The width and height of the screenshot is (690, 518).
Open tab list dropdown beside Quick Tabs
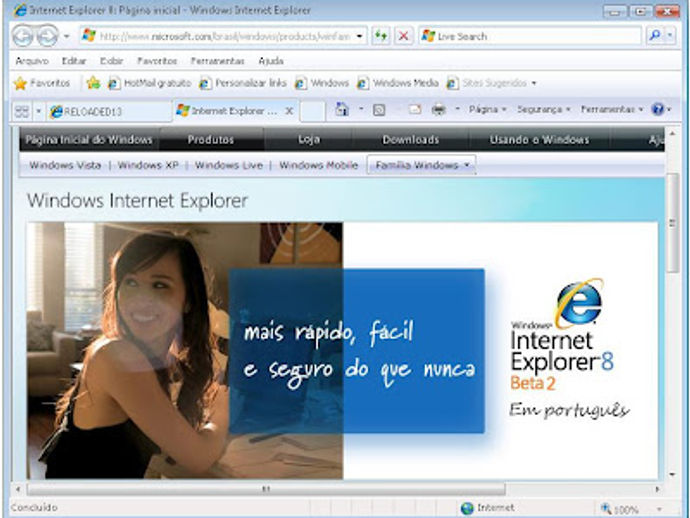click(38, 111)
